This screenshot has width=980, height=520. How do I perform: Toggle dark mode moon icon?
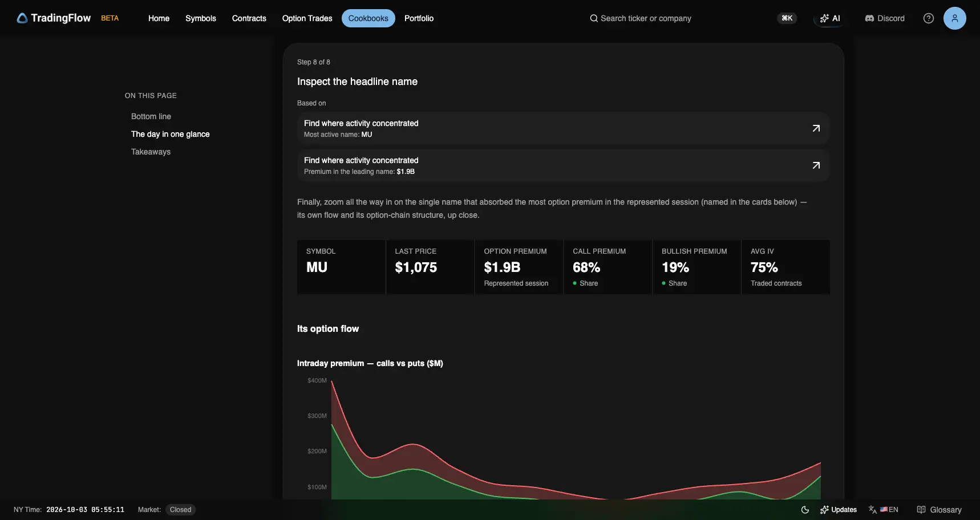[805, 510]
